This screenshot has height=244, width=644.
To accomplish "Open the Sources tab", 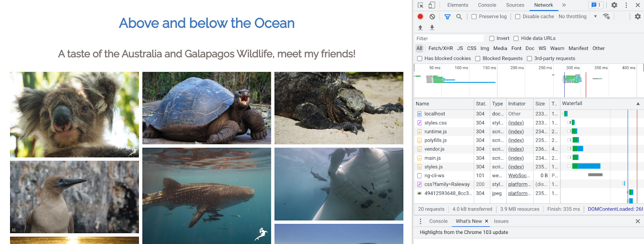I will 515,5.
